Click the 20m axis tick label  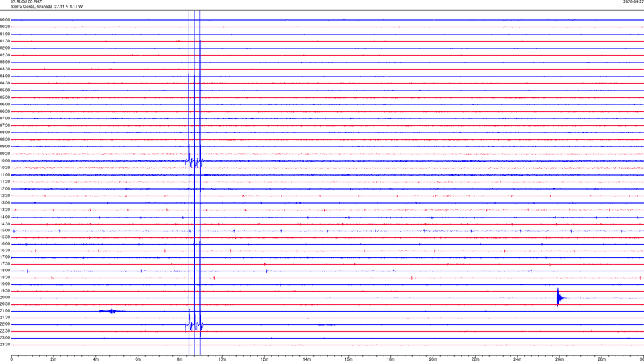coord(433,359)
